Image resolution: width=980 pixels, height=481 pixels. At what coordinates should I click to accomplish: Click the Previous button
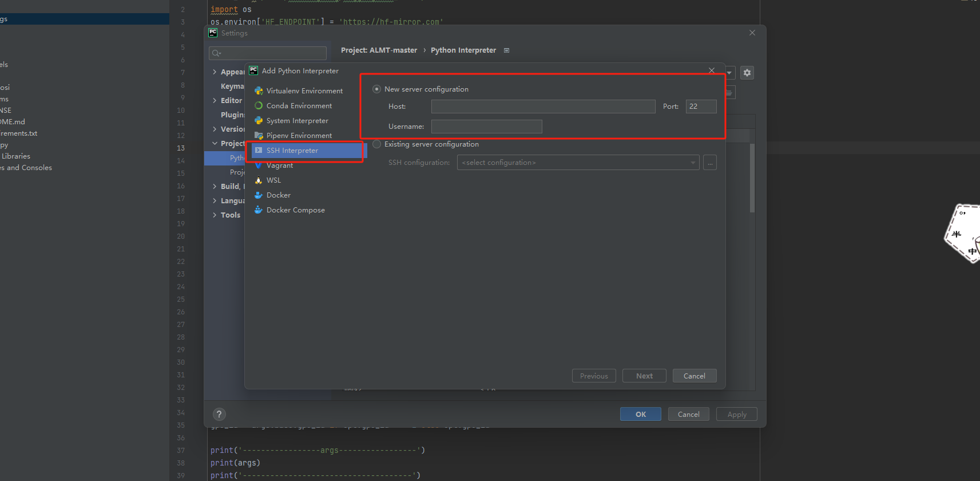click(594, 376)
